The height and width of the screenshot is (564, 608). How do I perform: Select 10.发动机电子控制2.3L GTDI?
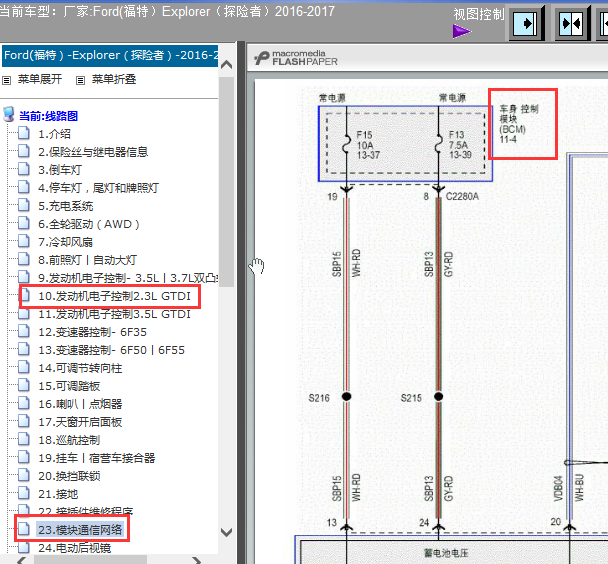pyautogui.click(x=114, y=296)
